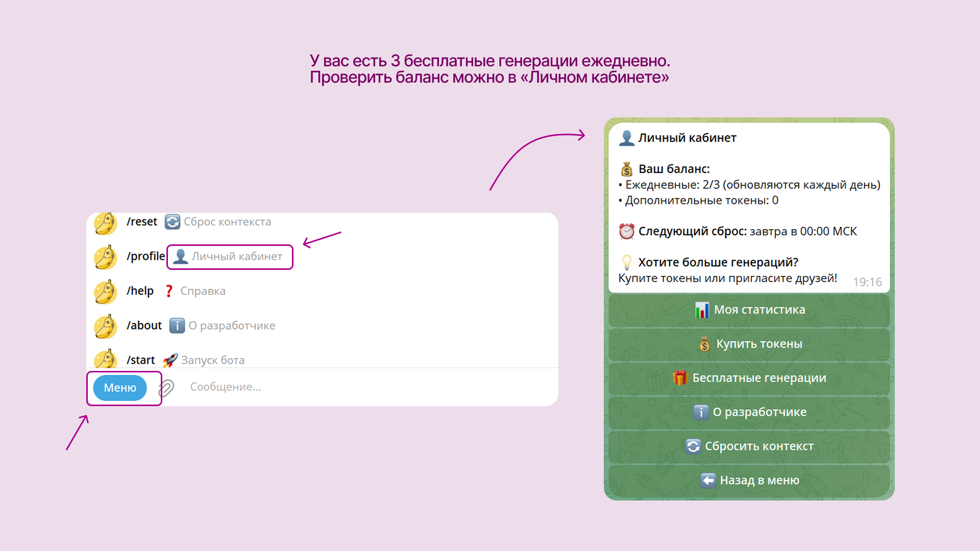This screenshot has height=551, width=980.
Task: Click banana avatar next to /reset command
Action: point(106,223)
